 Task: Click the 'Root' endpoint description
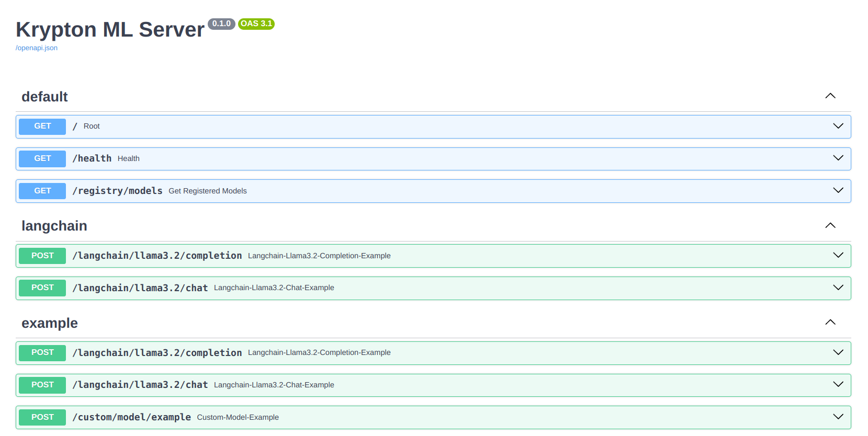92,127
